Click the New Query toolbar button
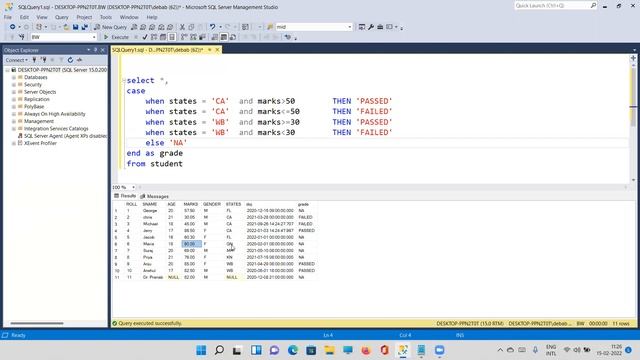 coord(110,27)
